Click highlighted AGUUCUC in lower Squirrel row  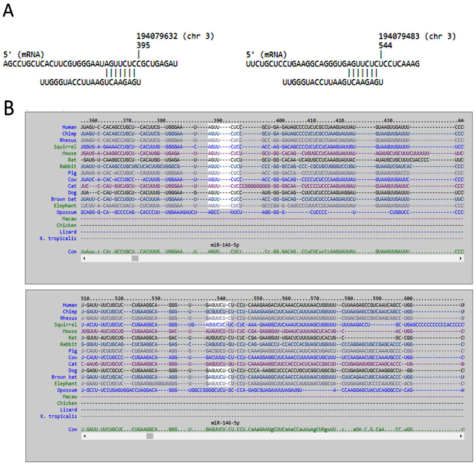coord(215,324)
